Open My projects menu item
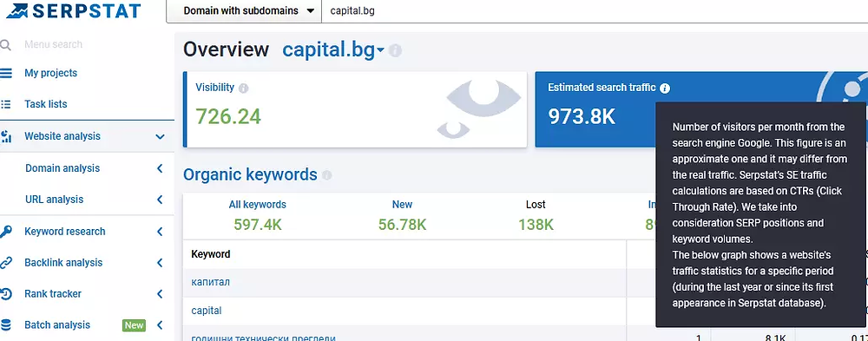The height and width of the screenshot is (341, 868). tap(51, 73)
